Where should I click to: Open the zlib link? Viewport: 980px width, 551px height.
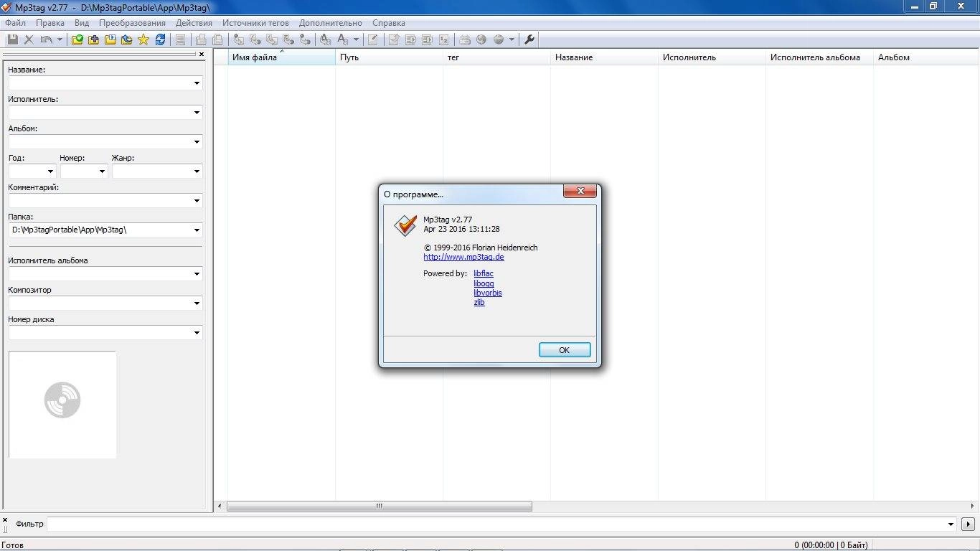(x=479, y=302)
